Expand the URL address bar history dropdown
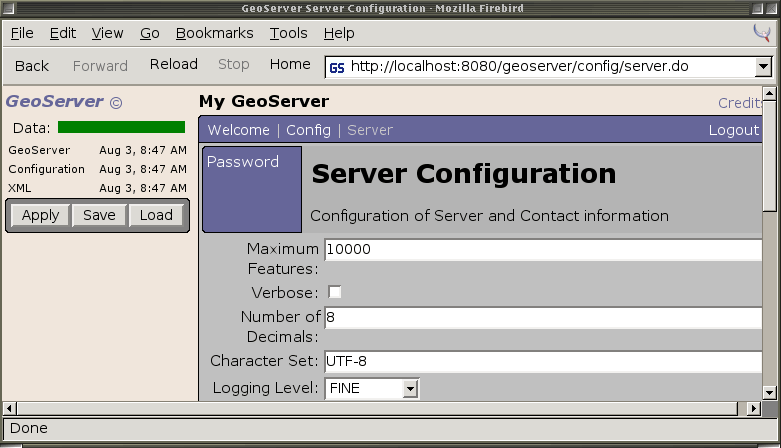The height and width of the screenshot is (448, 781). click(x=763, y=67)
